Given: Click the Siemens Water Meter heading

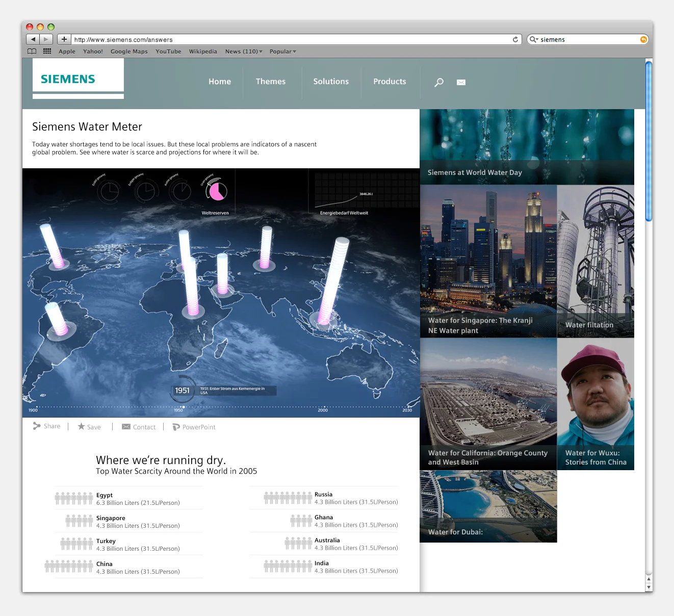Looking at the screenshot, I should click(87, 126).
